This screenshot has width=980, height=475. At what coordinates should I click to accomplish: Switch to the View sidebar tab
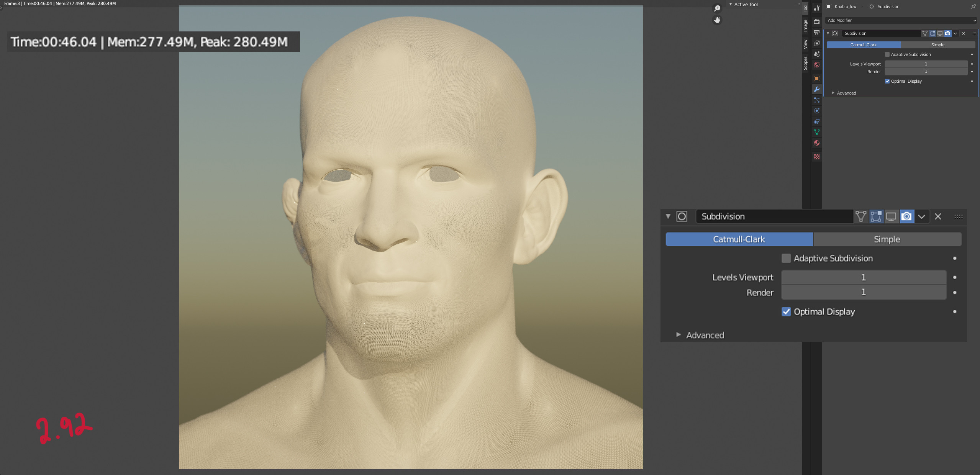(805, 44)
